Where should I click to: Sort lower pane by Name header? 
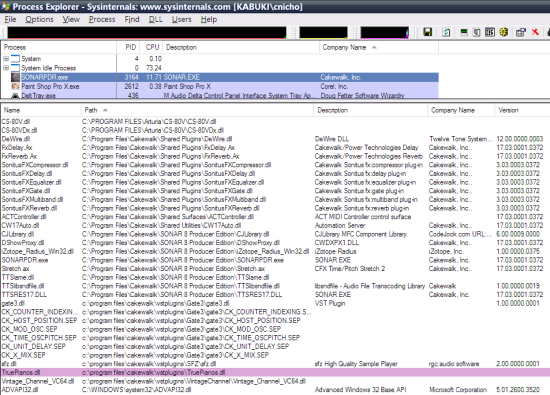click(x=41, y=110)
